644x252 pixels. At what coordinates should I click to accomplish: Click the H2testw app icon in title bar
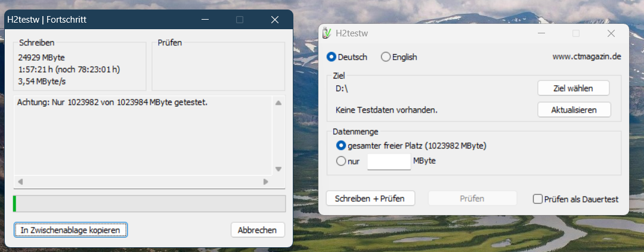point(326,33)
